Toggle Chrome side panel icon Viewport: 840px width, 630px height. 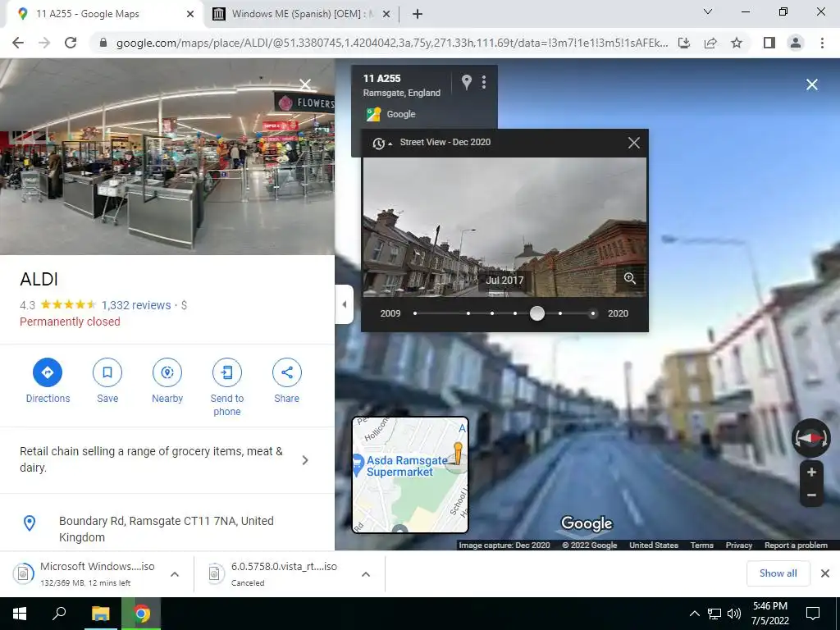pyautogui.click(x=769, y=43)
